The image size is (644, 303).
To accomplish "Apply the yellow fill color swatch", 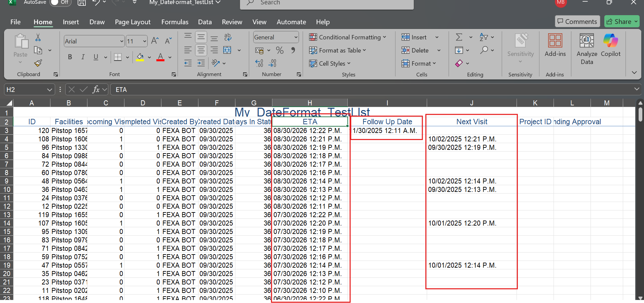I will click(140, 58).
